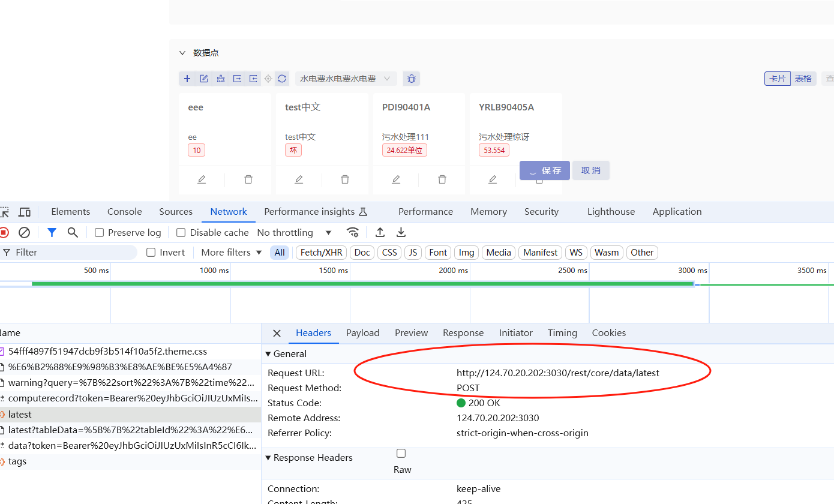Image resolution: width=834 pixels, height=504 pixels.
Task: Enable the Preserve log checkbox
Action: pos(100,233)
